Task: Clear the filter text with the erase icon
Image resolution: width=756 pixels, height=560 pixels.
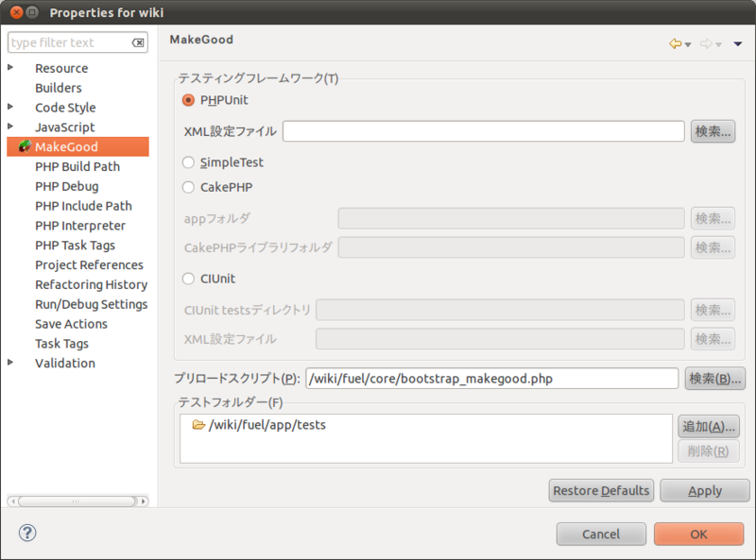Action: [138, 42]
